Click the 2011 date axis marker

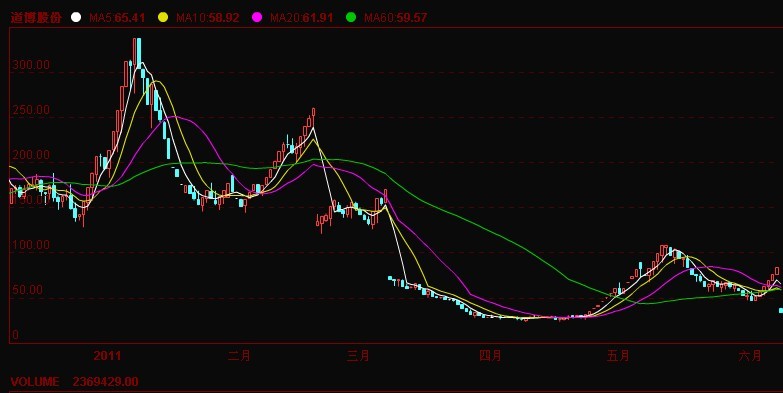(x=107, y=356)
